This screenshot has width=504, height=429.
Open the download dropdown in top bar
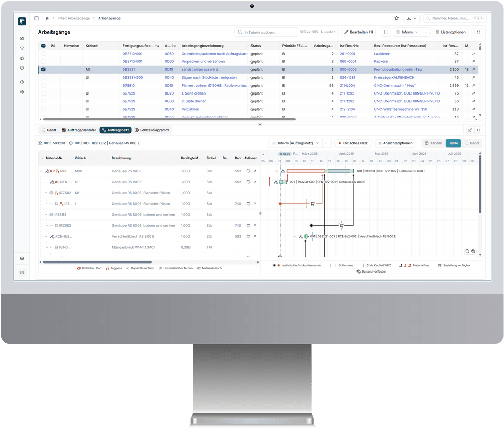(412, 18)
